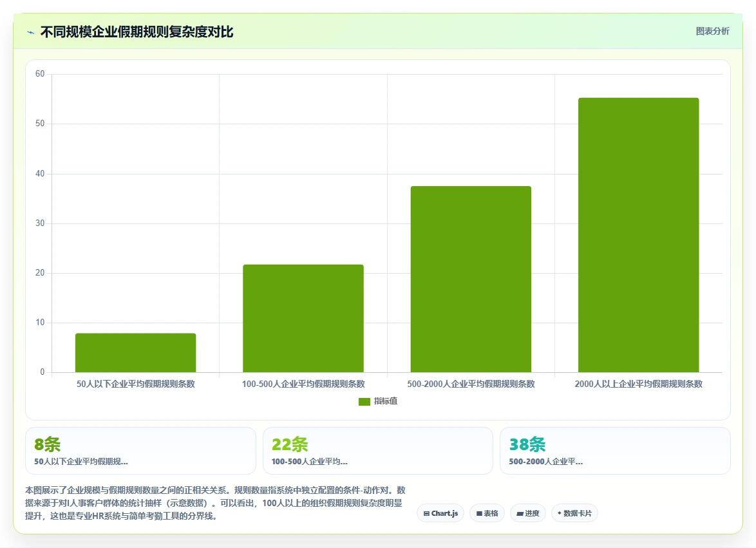This screenshot has height=548, width=756.
Task: Click the 100-500人企业 bar
Action: [303, 319]
